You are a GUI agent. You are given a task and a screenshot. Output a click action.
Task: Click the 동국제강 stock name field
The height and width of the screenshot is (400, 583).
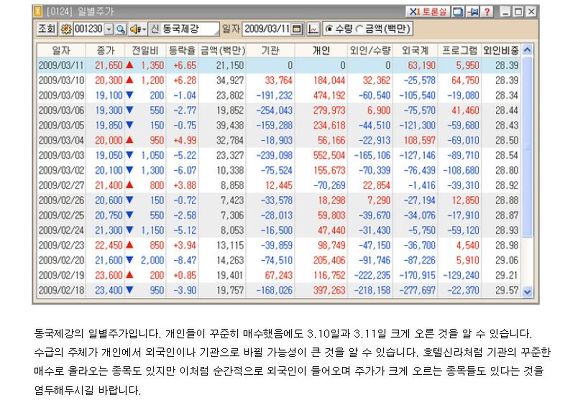(x=190, y=29)
